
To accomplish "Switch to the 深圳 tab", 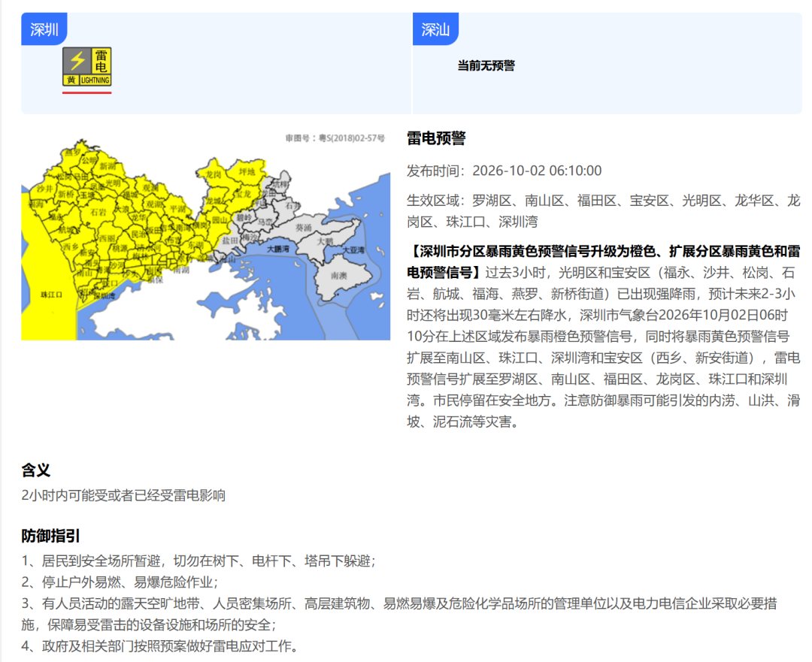I will (x=44, y=29).
